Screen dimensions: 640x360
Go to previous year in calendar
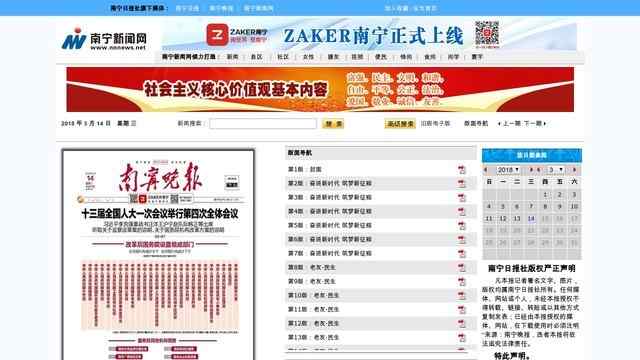tap(486, 170)
